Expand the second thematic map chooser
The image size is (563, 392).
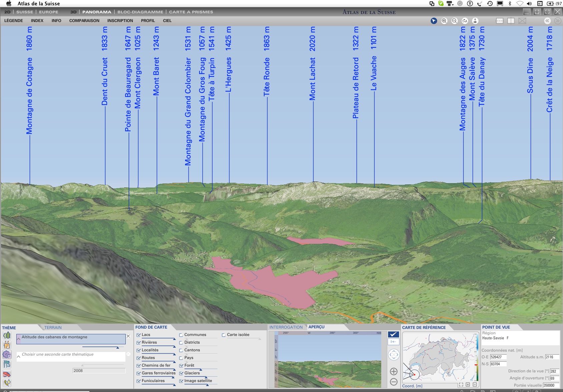click(x=19, y=356)
